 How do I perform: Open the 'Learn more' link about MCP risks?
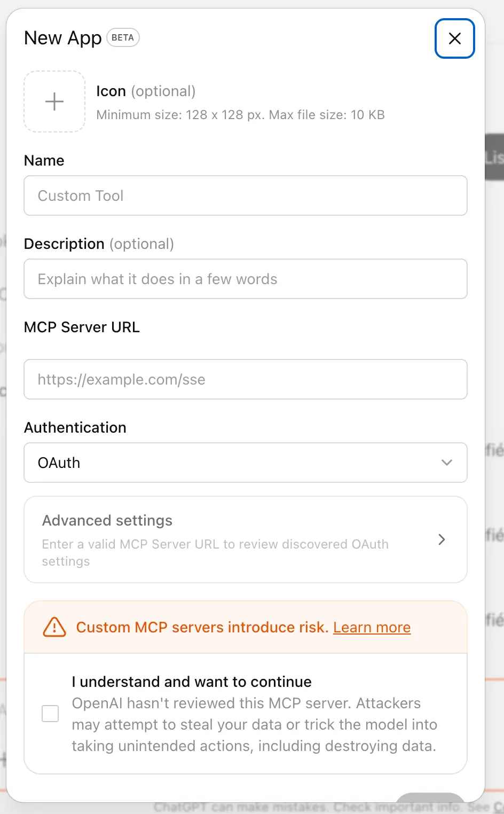[372, 627]
